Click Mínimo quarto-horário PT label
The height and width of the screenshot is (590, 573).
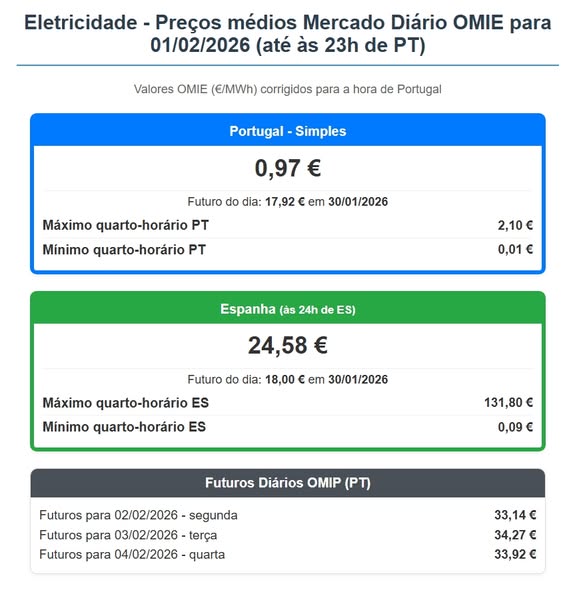coord(124,249)
